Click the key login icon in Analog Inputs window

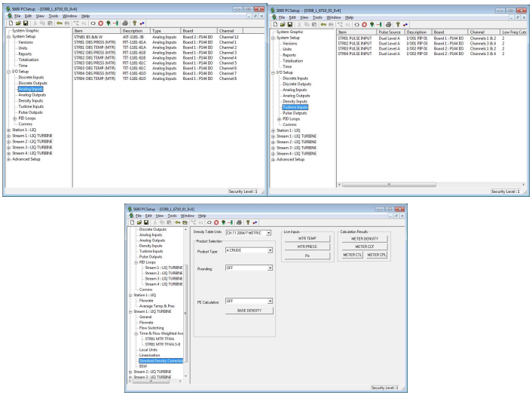(60, 23)
